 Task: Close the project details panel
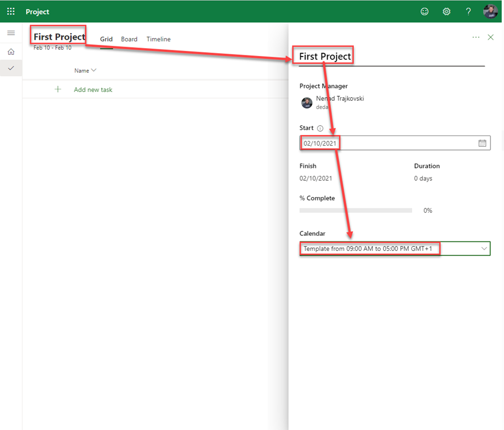(491, 37)
